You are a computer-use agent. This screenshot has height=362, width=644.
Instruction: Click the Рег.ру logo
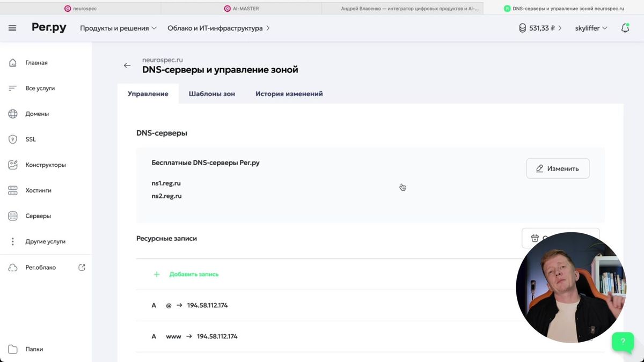(x=49, y=28)
